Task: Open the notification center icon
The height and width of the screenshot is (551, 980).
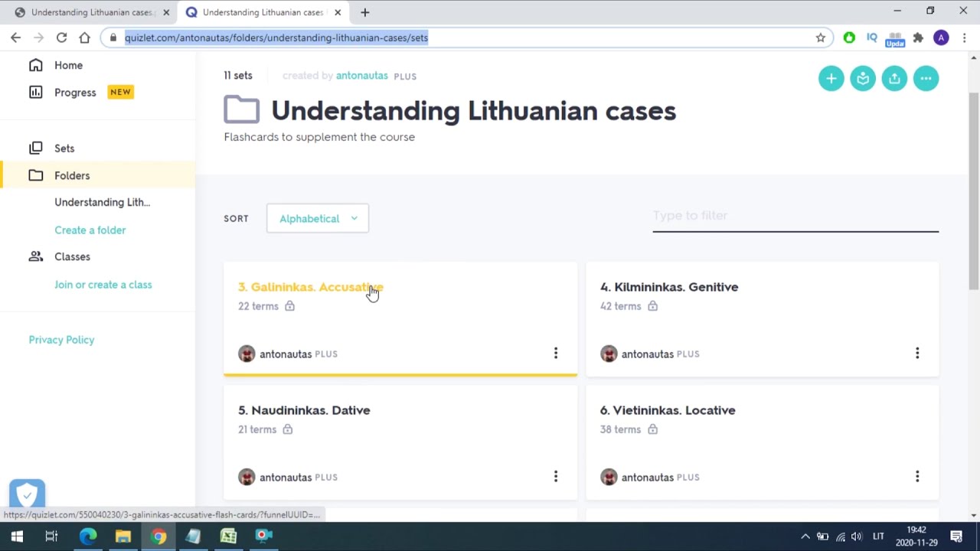Action: point(956,536)
